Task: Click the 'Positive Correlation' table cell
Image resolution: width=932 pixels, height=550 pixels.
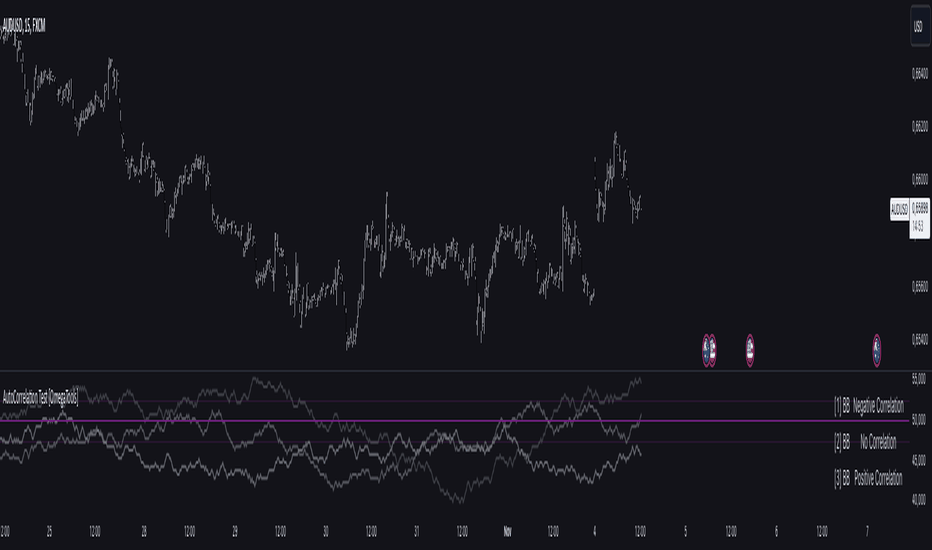Action: pos(878,477)
